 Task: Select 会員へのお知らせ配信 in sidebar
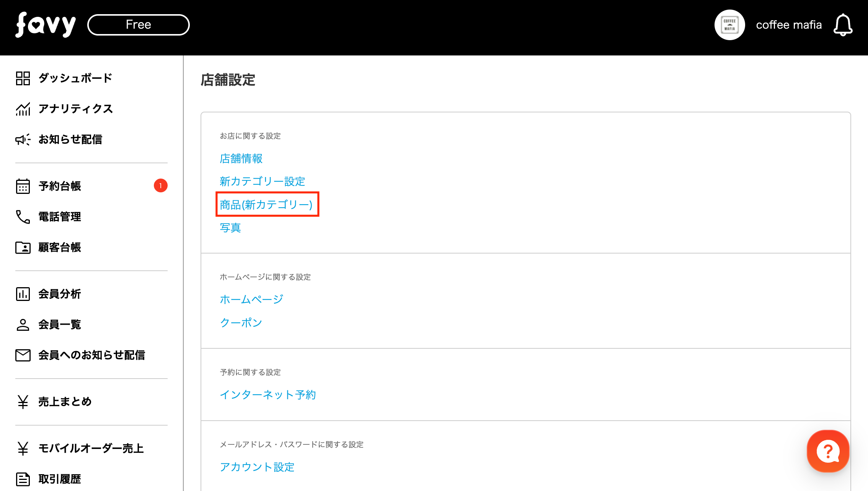tap(91, 355)
